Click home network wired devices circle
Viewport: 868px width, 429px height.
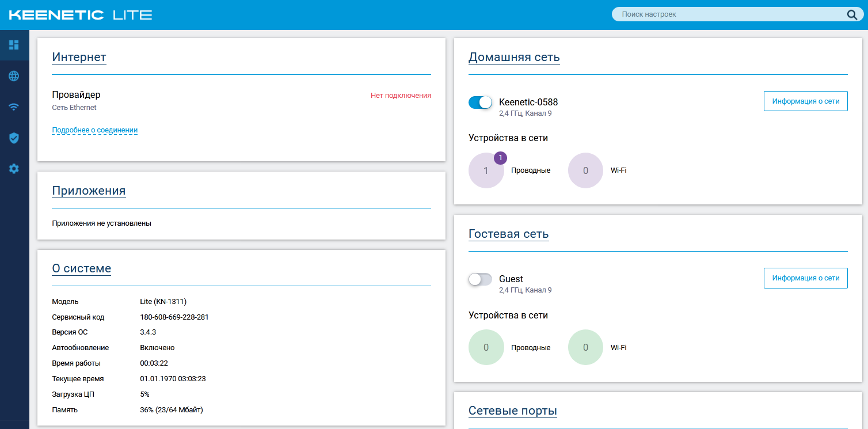486,170
